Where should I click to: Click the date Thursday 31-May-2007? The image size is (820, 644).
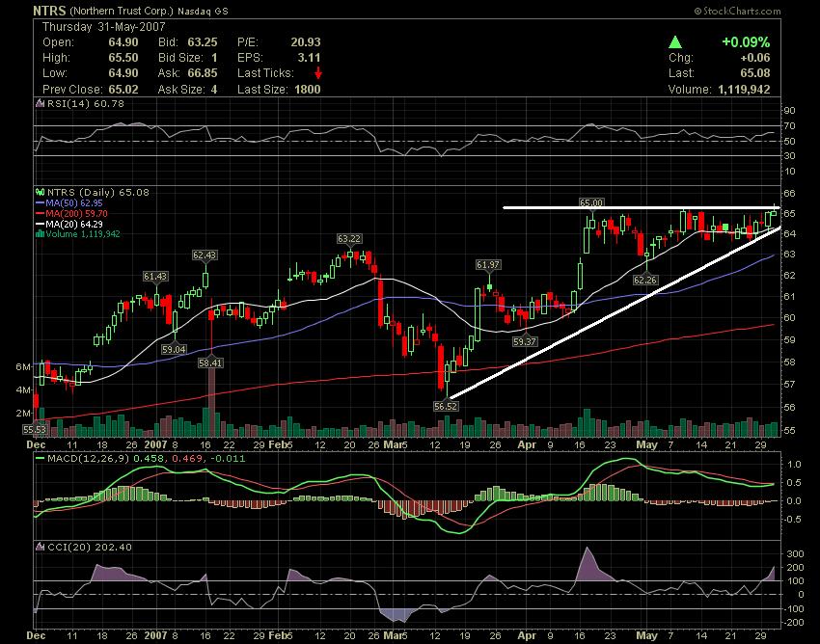103,27
